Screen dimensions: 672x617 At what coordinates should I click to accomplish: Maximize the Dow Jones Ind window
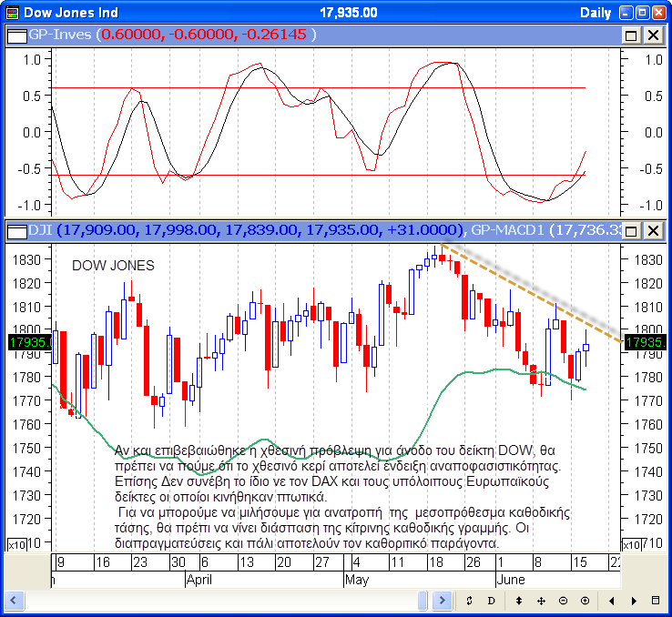click(x=643, y=13)
